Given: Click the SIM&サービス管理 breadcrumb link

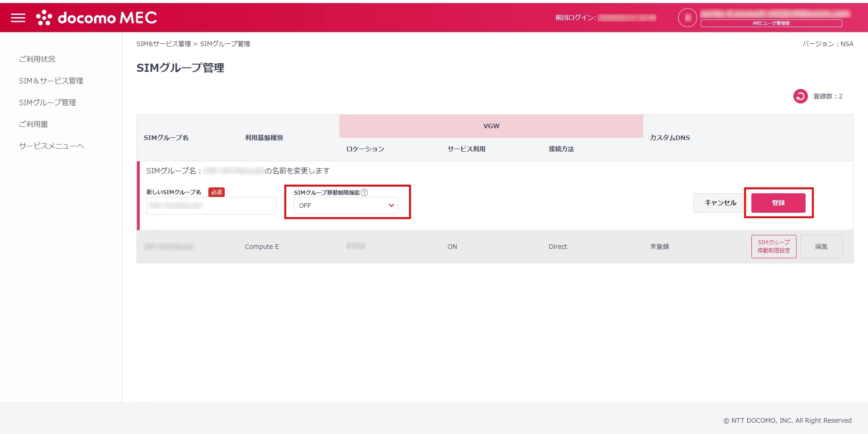Looking at the screenshot, I should (164, 44).
